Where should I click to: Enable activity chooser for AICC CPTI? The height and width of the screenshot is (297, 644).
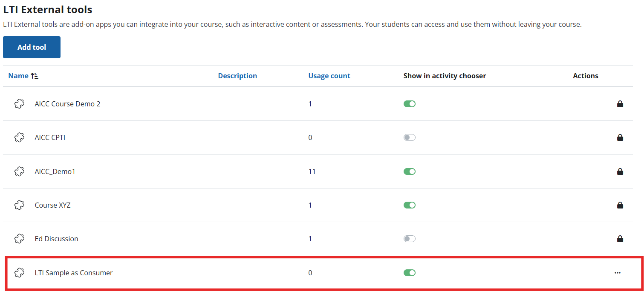pos(409,137)
